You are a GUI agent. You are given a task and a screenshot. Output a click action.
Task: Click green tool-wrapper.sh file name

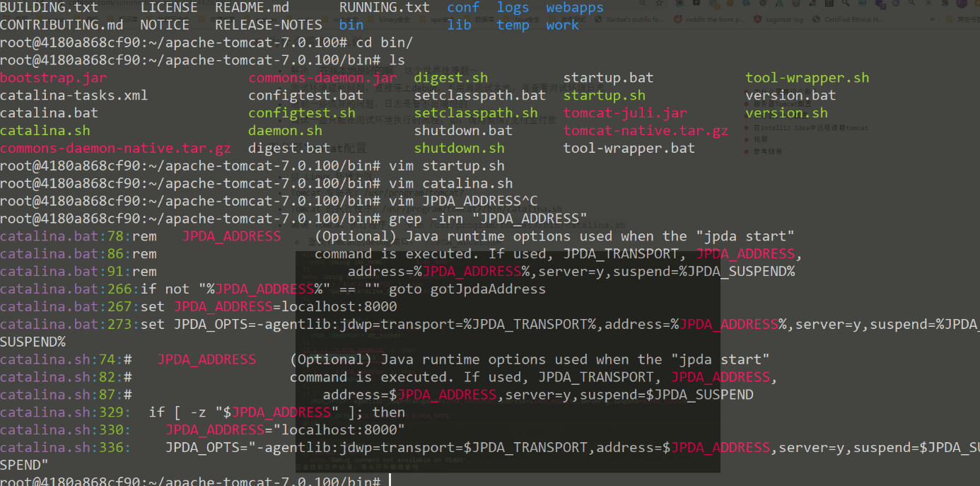pyautogui.click(x=807, y=78)
